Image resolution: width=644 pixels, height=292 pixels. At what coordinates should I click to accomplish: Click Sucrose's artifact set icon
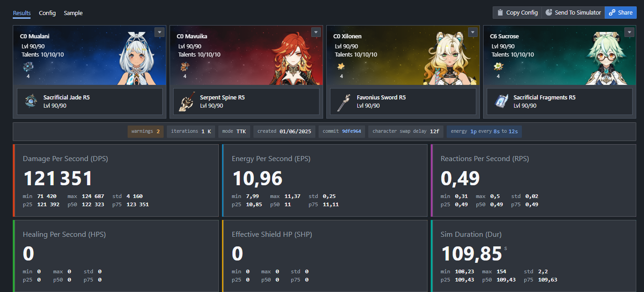pos(498,67)
